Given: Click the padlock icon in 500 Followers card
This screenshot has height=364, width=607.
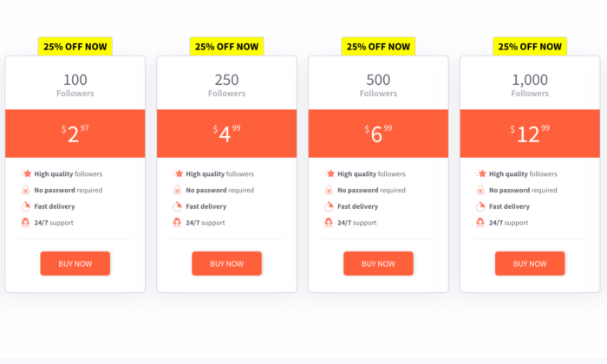Looking at the screenshot, I should tap(329, 190).
